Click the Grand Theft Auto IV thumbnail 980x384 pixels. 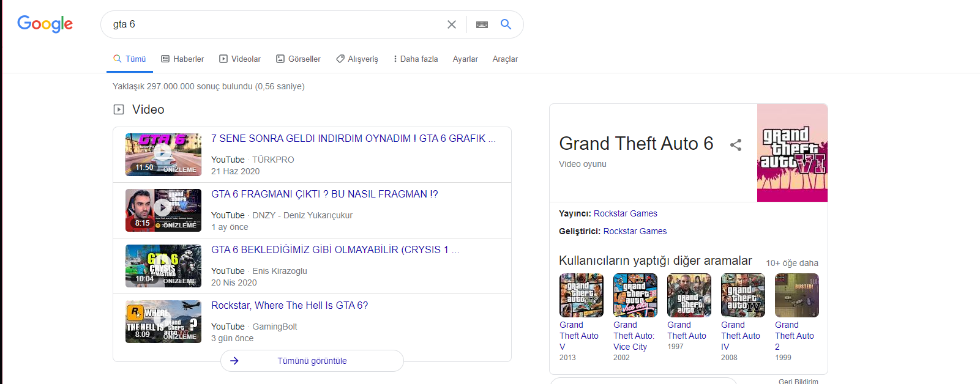(743, 295)
